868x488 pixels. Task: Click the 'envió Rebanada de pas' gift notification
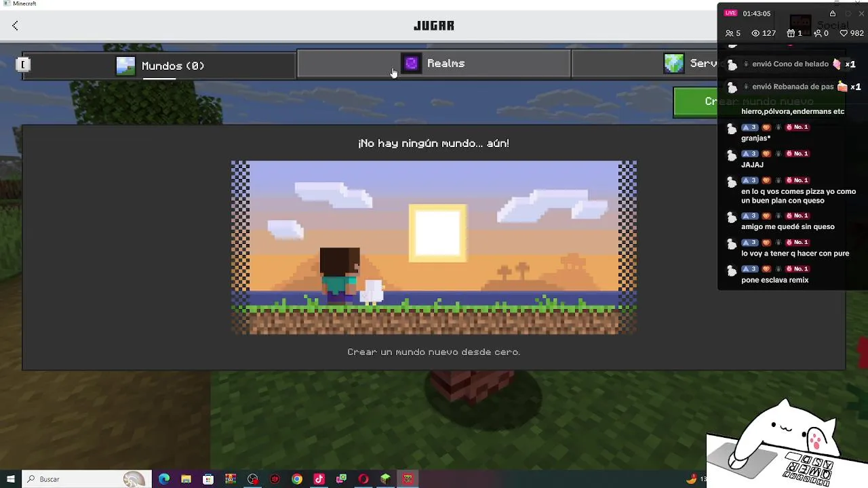tap(792, 87)
